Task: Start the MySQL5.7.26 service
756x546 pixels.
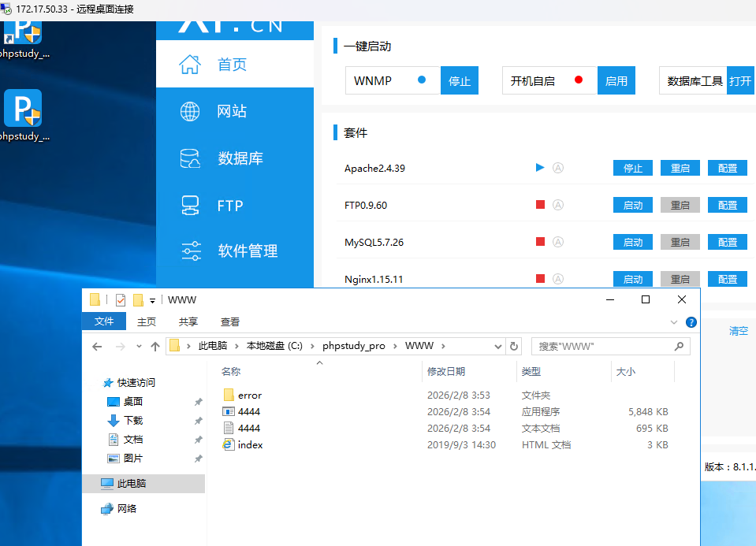Action: 632,242
